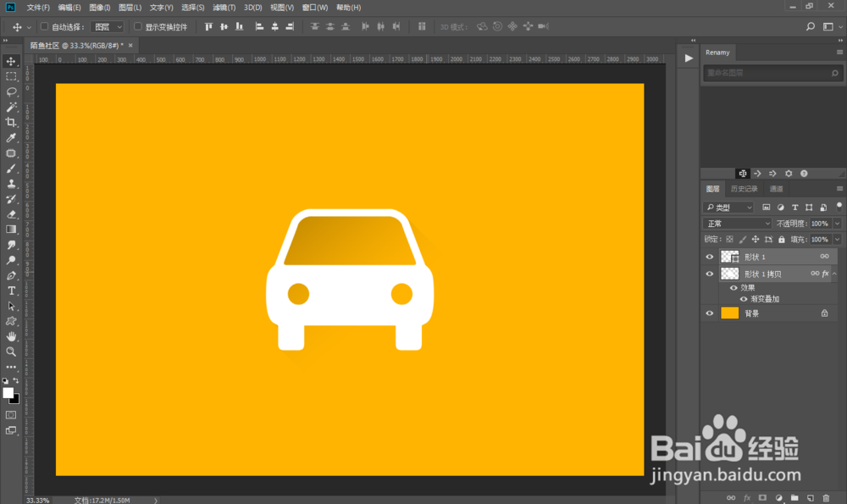Create a new group folder icon

point(794,497)
